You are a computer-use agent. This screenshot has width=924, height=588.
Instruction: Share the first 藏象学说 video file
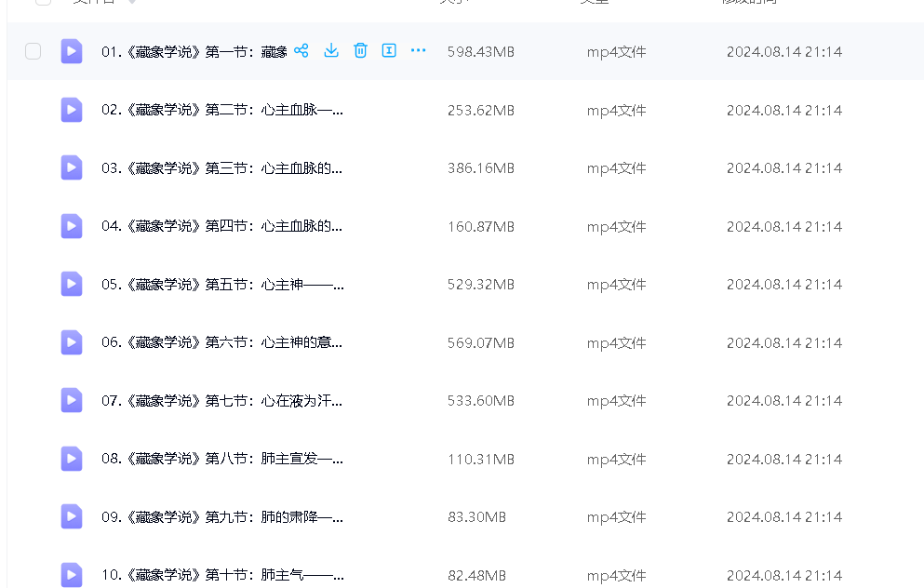tap(301, 51)
